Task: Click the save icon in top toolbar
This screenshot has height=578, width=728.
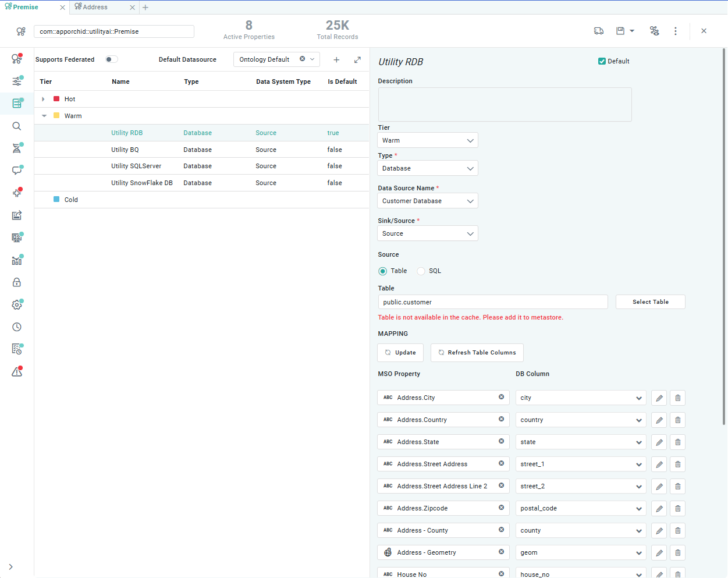Action: 620,31
